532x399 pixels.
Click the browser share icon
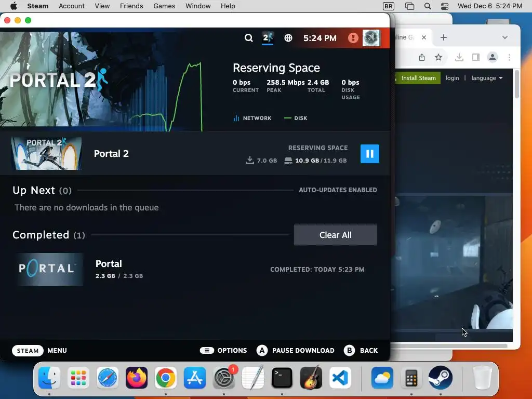click(x=422, y=57)
